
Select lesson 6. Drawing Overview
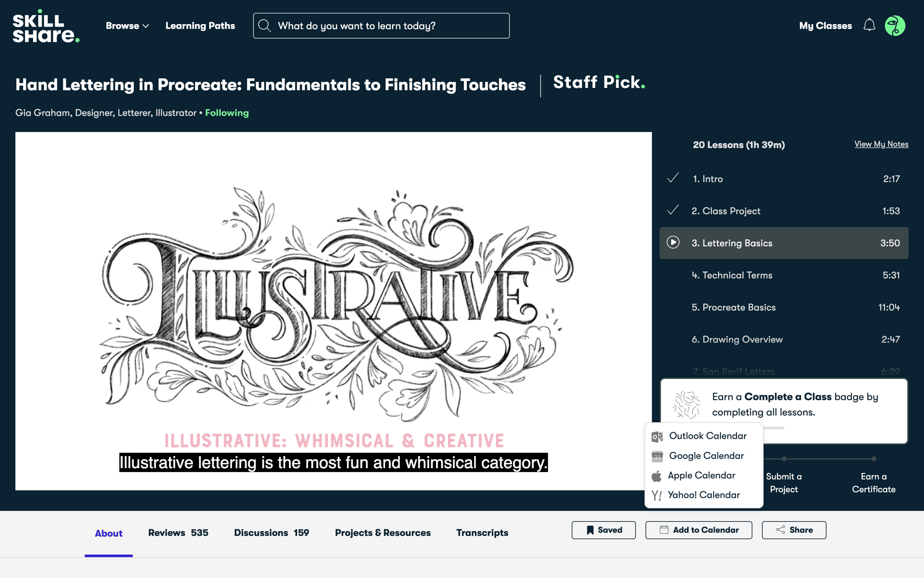(784, 339)
